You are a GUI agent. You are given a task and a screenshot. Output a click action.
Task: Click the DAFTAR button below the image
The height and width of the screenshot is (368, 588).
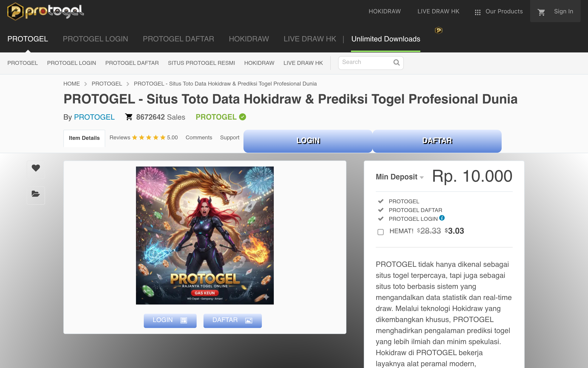232,321
